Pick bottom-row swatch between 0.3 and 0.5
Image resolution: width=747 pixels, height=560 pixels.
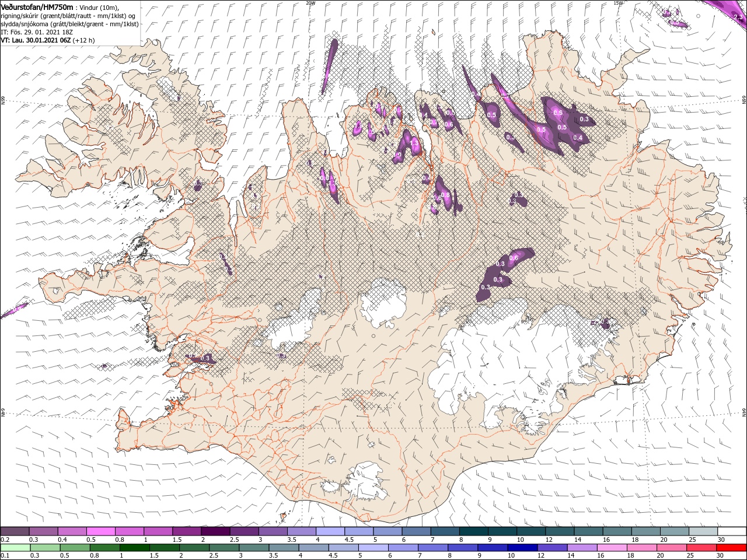point(44,547)
